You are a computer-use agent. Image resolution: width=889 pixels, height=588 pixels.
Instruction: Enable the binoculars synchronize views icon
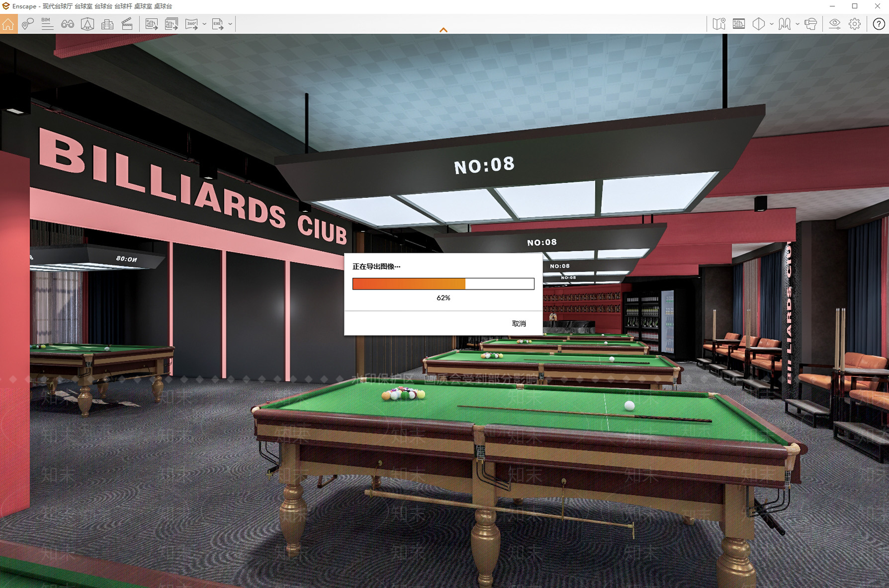[68, 24]
